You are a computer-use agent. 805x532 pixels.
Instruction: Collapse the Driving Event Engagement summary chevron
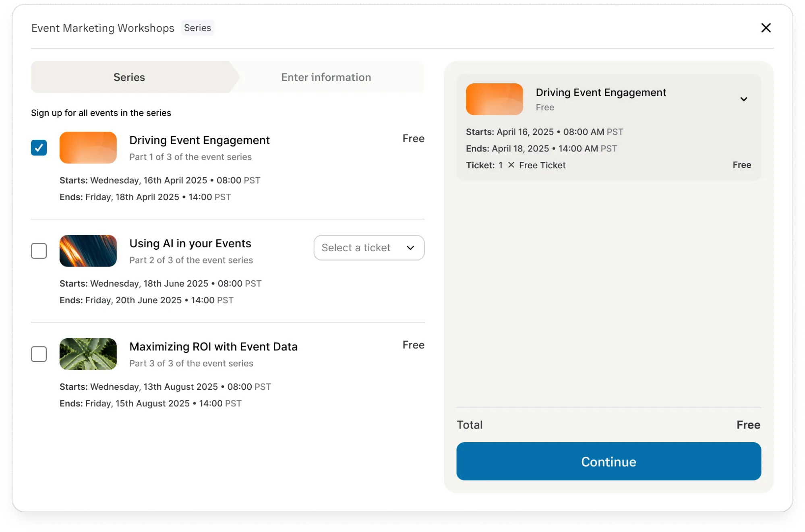click(x=743, y=99)
